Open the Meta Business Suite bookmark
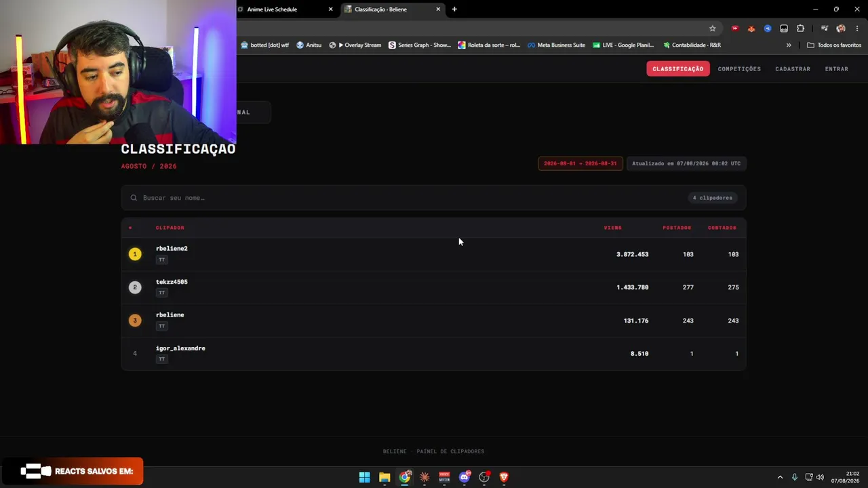This screenshot has width=868, height=488. (x=557, y=45)
